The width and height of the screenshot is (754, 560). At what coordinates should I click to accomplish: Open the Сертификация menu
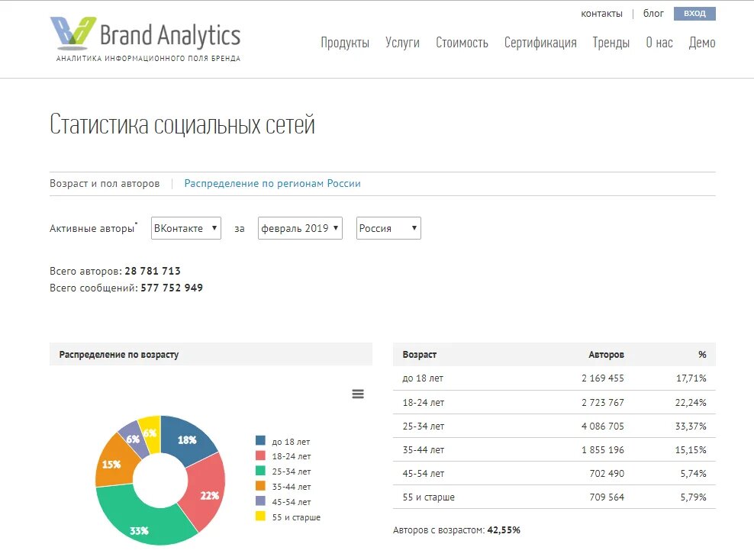click(540, 43)
